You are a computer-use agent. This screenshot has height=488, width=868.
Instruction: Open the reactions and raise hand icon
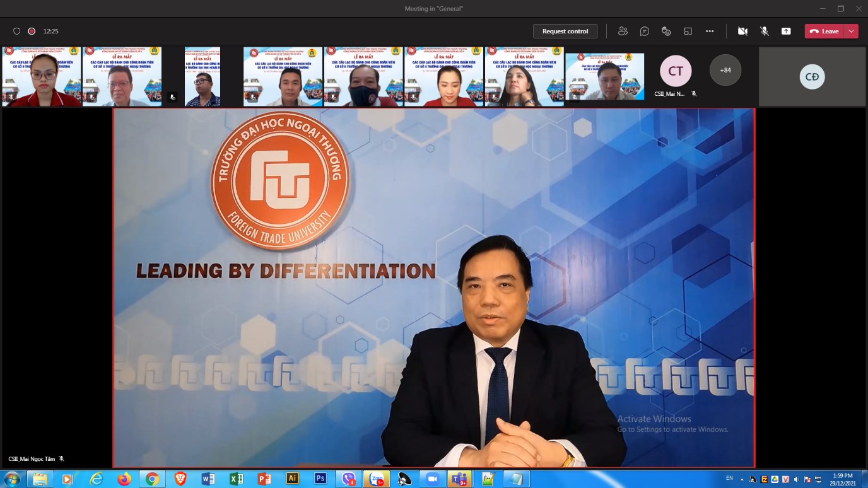tap(666, 31)
